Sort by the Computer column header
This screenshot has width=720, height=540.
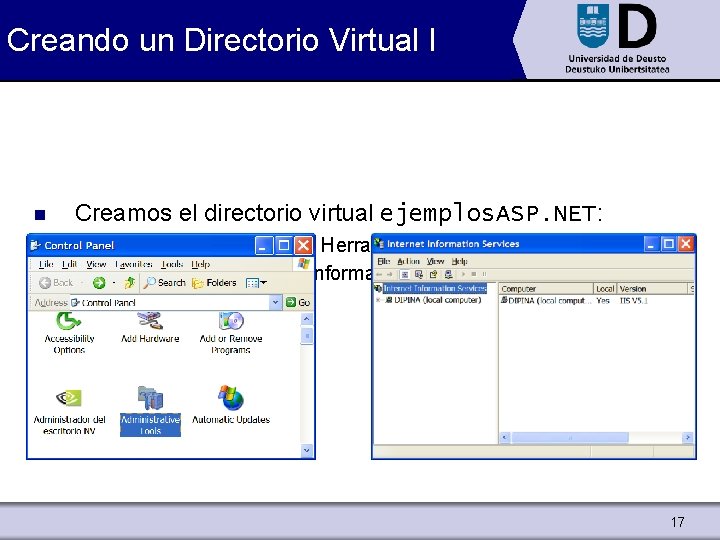pos(546,289)
